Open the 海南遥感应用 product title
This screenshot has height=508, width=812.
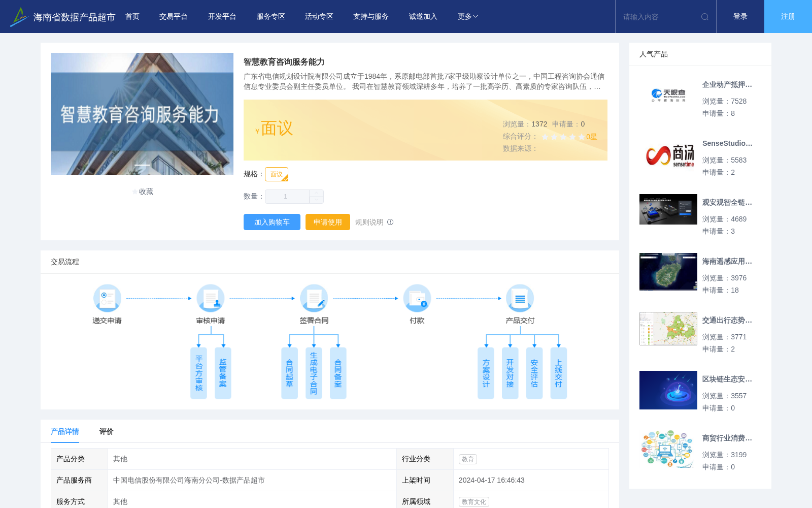[727, 262]
